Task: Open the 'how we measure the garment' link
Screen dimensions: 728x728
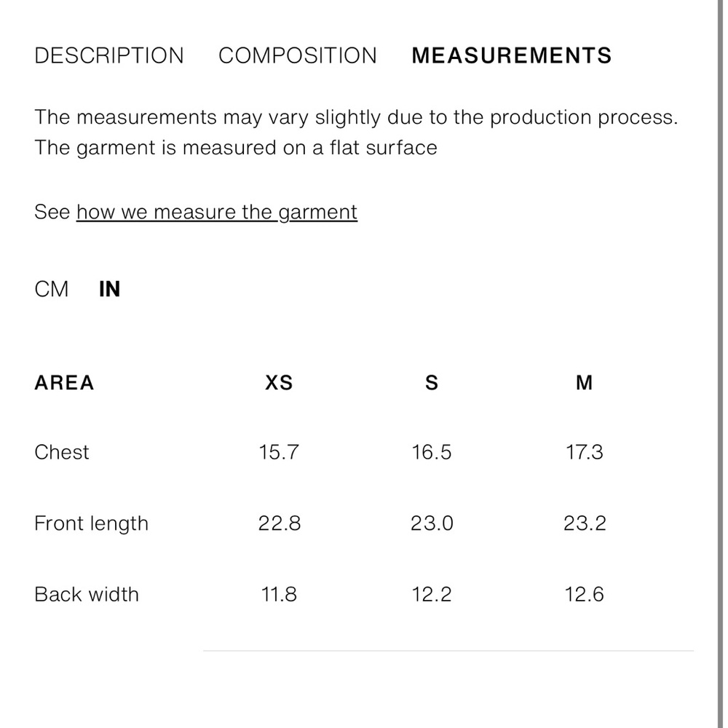Action: coord(217,212)
